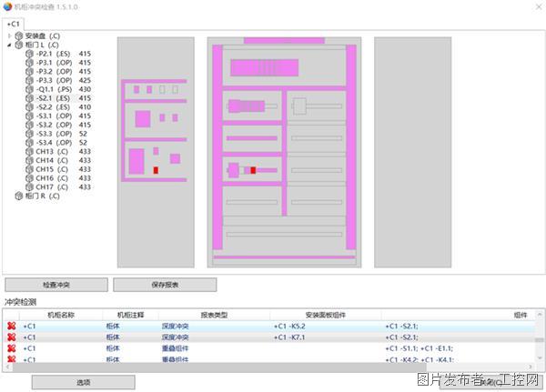Click the red error icon in the -K7.1 row
Image resolution: width=546 pixels, height=392 pixels.
pos(11,337)
